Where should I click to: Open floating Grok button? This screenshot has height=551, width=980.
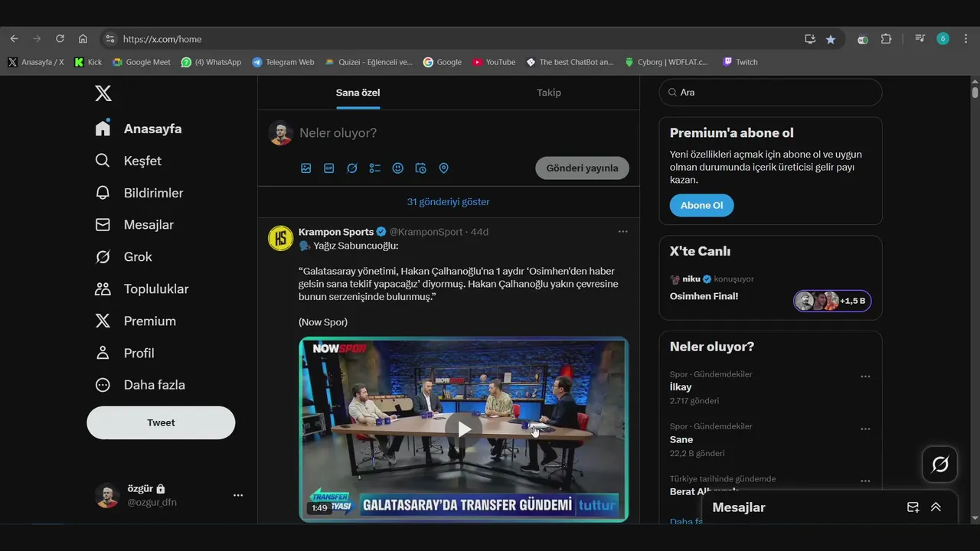point(940,464)
